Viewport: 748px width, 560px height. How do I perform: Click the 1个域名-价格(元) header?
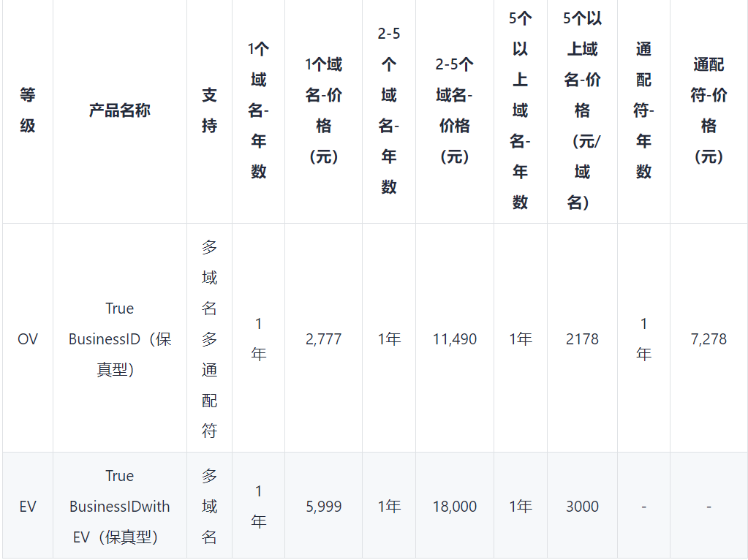pos(323,110)
